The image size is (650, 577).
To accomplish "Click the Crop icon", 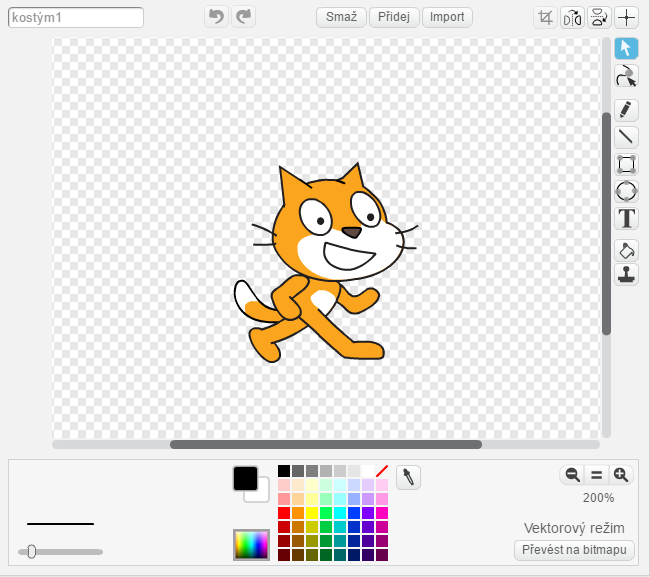I will [545, 17].
